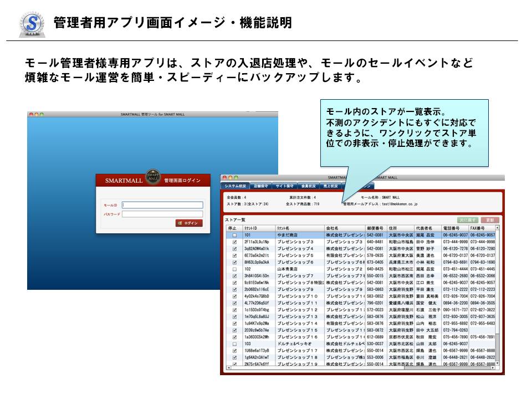Click the 代表者名 column header
Screen dimensions: 532x399
point(428,228)
